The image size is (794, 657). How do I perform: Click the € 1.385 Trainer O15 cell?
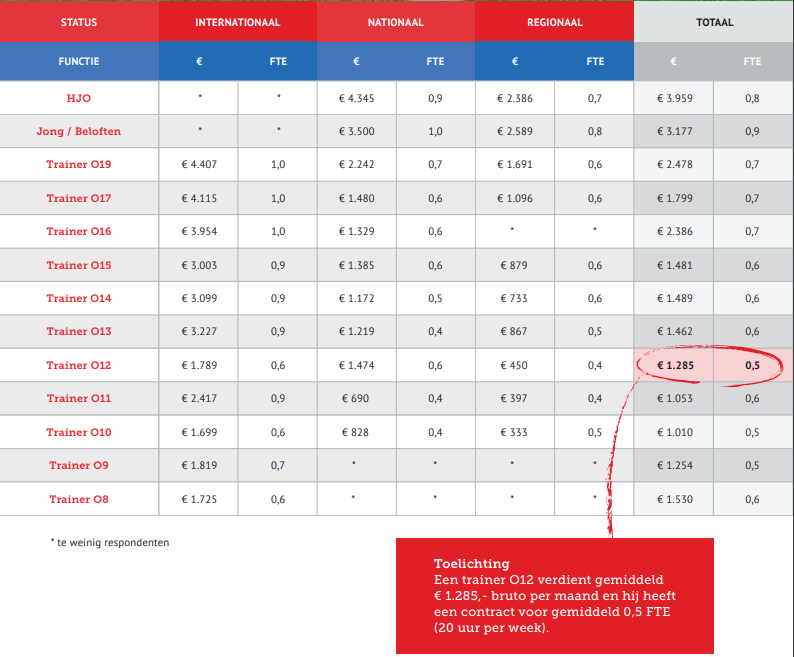pyautogui.click(x=356, y=265)
